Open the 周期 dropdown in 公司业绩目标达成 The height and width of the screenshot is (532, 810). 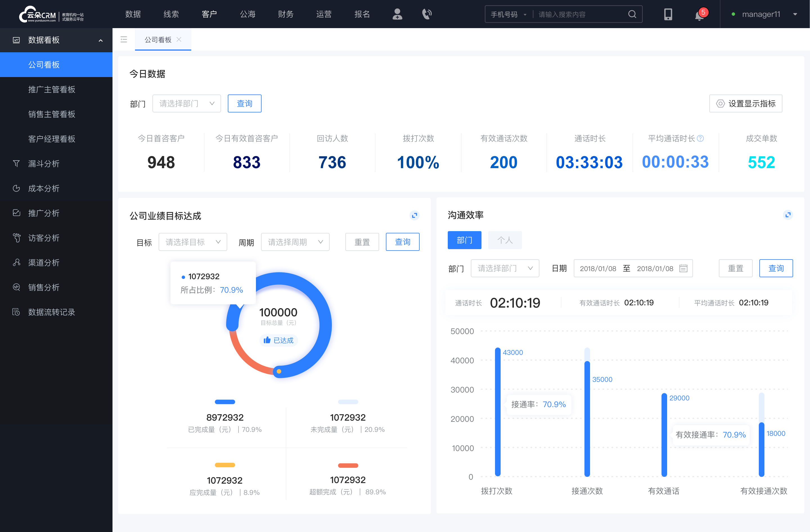click(296, 242)
